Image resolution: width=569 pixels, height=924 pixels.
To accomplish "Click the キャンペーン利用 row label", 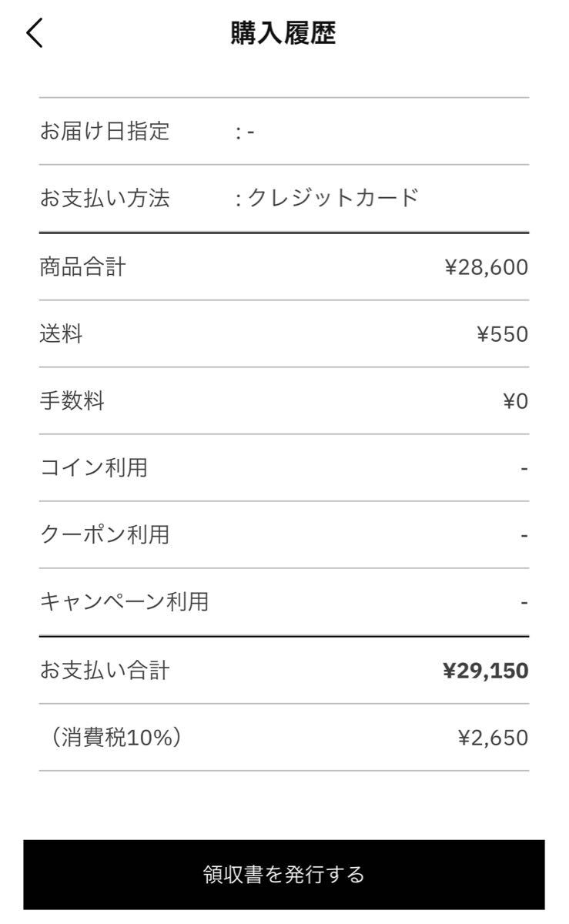I will coord(124,601).
